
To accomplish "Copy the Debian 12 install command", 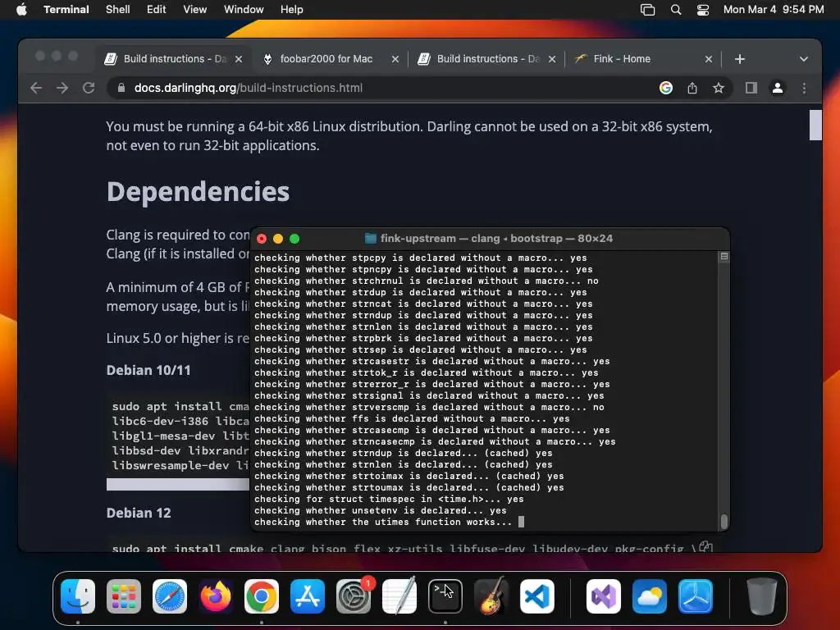I will pyautogui.click(x=705, y=547).
